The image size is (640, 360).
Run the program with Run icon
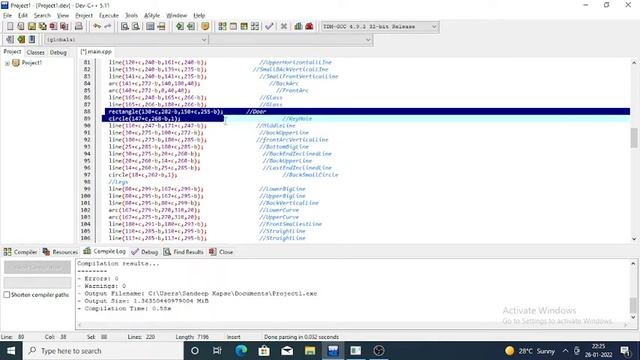[x=233, y=27]
